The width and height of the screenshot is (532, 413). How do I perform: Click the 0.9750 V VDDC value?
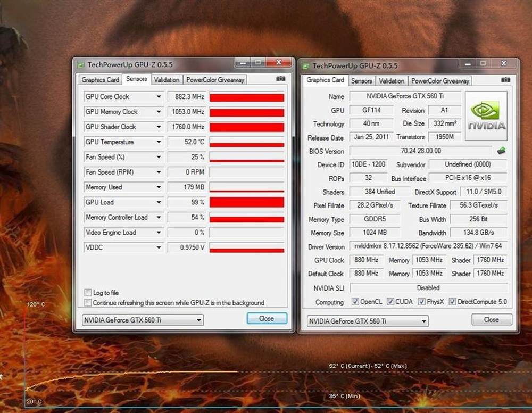click(x=187, y=247)
